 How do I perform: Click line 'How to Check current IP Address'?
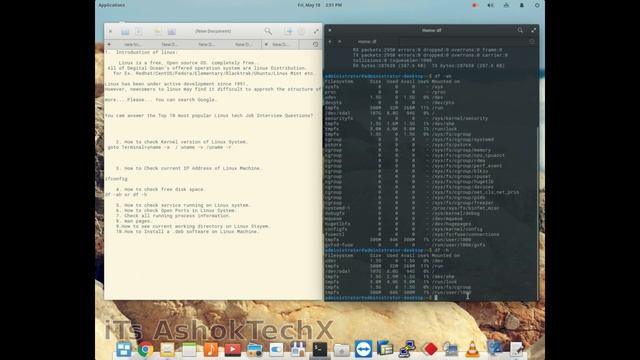pos(189,168)
